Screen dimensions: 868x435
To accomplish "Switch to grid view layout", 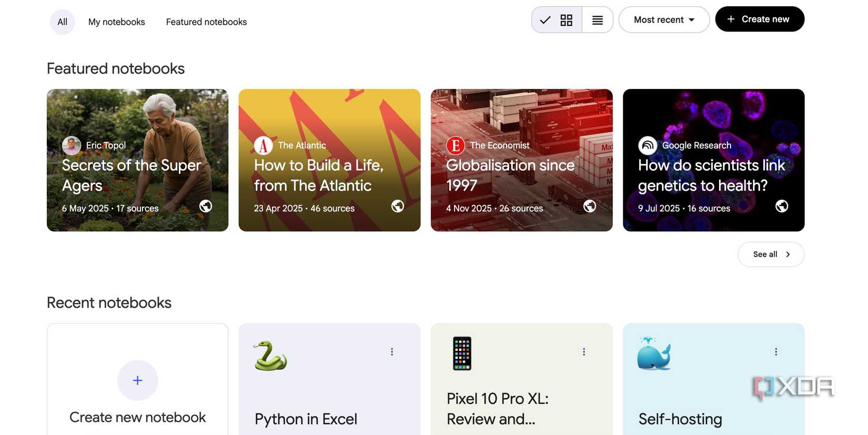I will coord(557,20).
